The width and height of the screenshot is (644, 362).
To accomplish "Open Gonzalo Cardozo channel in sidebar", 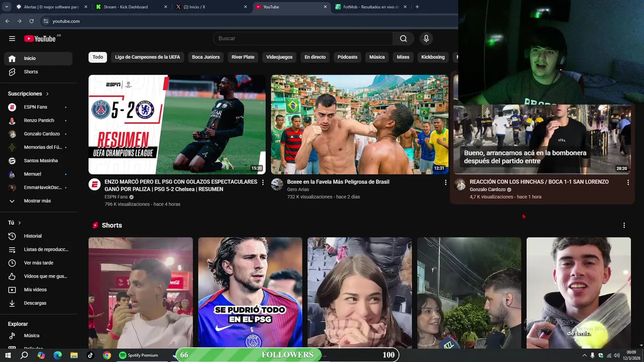I will (38, 134).
